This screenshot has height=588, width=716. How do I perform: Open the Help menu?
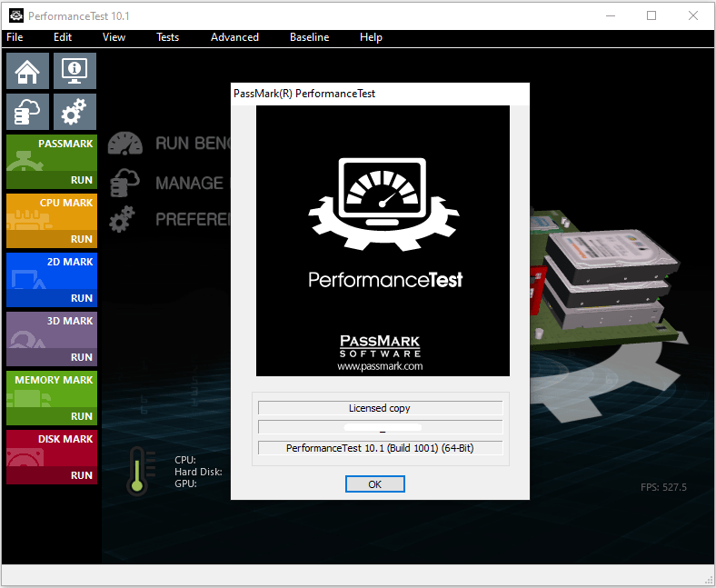click(x=371, y=37)
